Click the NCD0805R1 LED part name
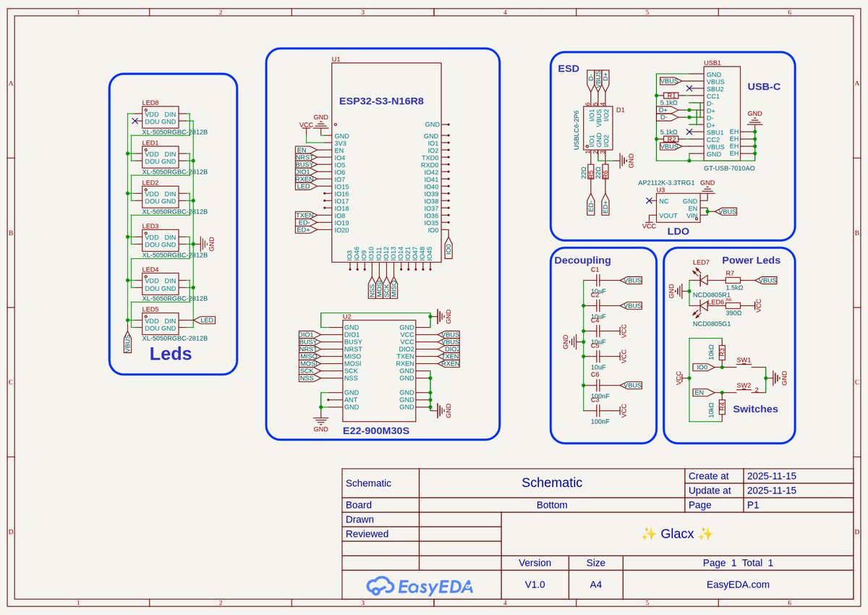This screenshot has height=615, width=868. (711, 295)
